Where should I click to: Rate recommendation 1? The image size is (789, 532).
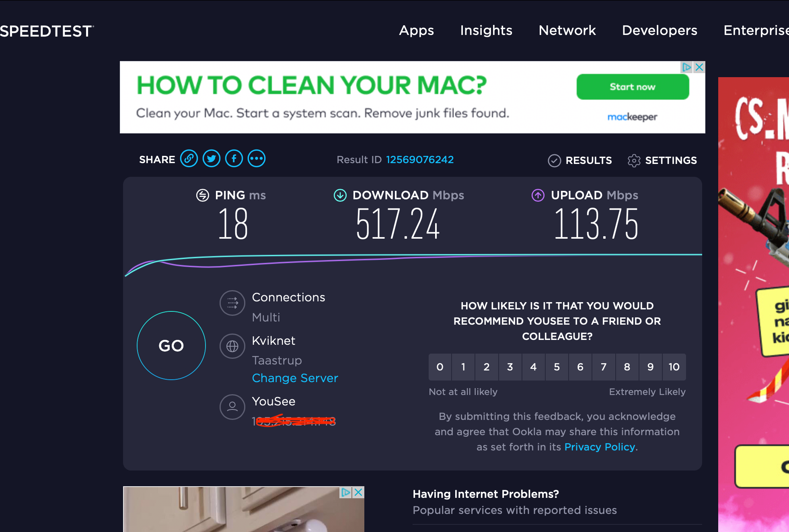coord(463,367)
